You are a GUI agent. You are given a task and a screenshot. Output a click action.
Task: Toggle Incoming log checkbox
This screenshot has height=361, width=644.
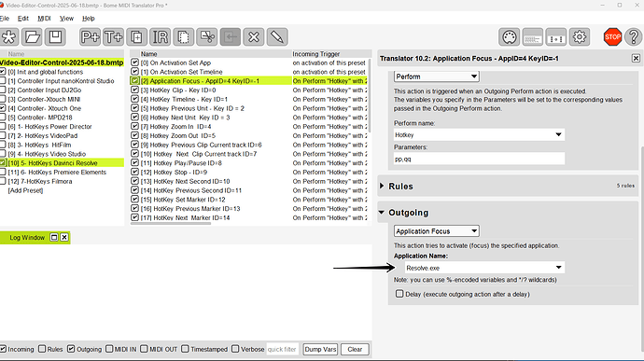pyautogui.click(x=3, y=349)
